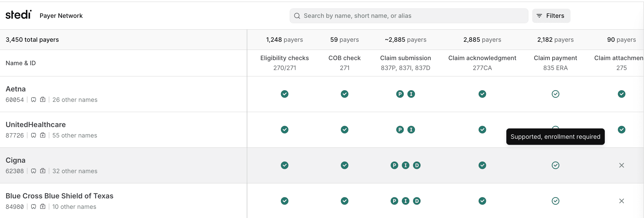Click the dental tooth icon in Aetna row
Screen dimensions: 644x218
click(34, 100)
